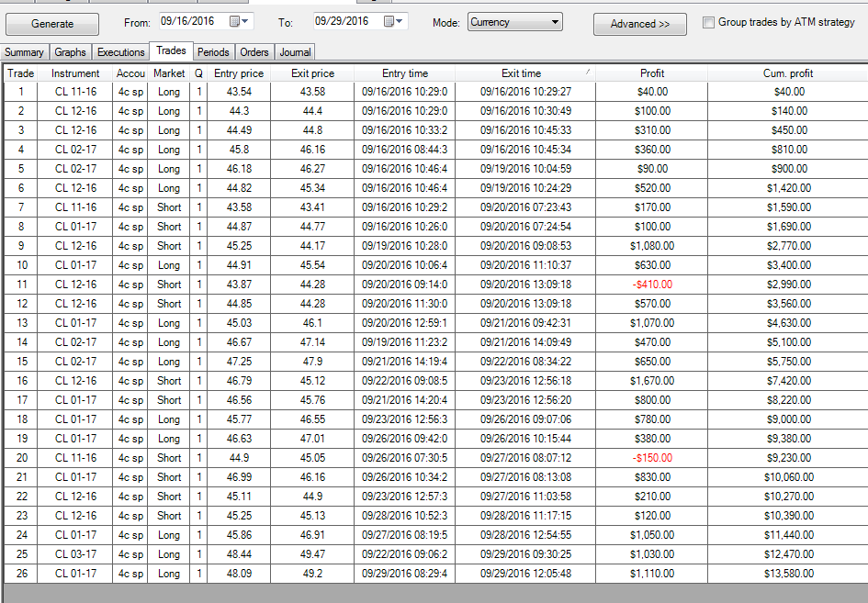The width and height of the screenshot is (868, 603).
Task: Click exit time 09/21/2016 14:09:49
Action: [x=525, y=342]
